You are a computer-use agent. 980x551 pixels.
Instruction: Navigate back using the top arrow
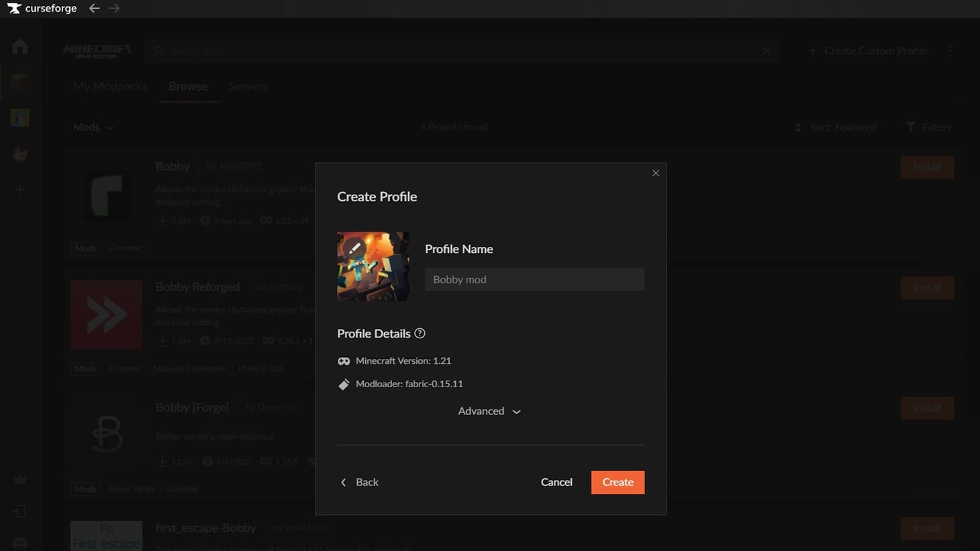click(x=94, y=9)
